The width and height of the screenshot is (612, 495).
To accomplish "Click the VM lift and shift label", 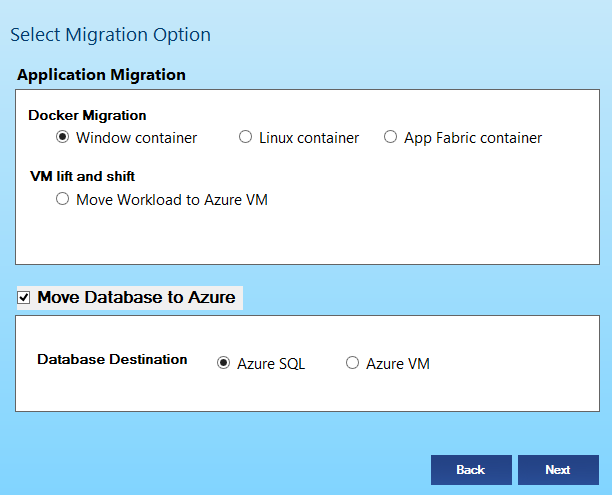I will click(x=82, y=176).
